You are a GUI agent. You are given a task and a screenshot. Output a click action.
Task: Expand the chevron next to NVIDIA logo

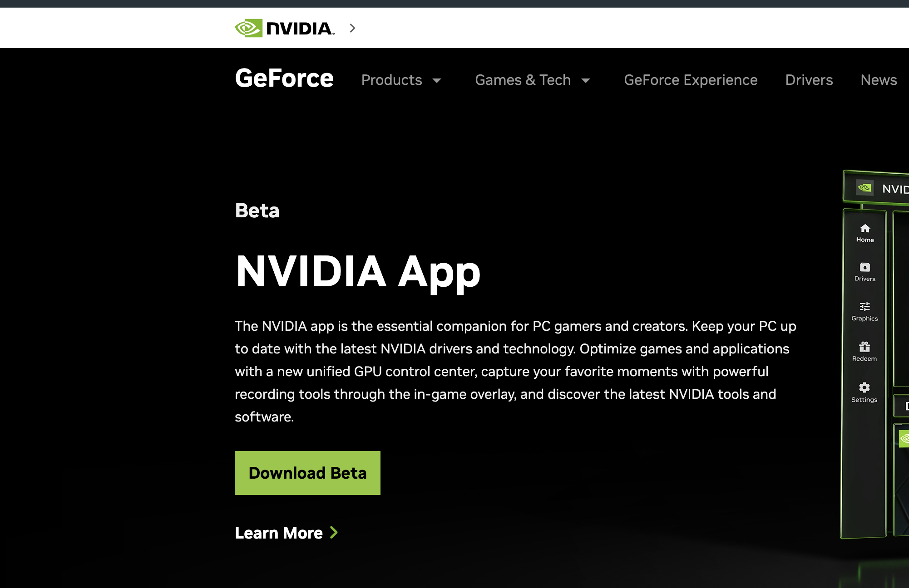tap(352, 28)
